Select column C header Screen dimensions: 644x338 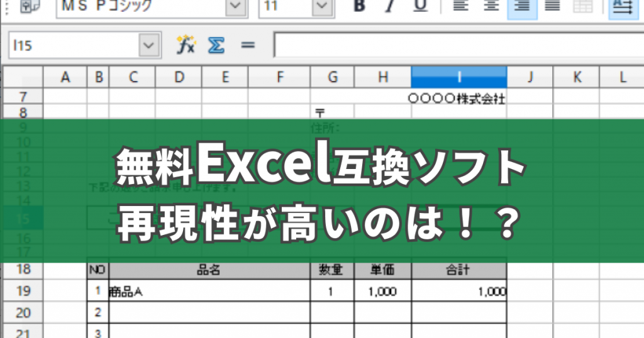click(x=132, y=77)
